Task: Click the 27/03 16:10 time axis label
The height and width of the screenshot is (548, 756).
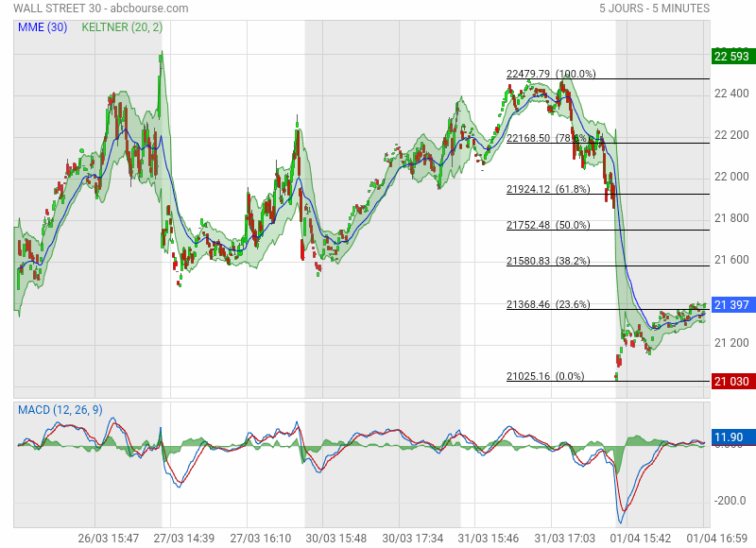Action: [261, 539]
